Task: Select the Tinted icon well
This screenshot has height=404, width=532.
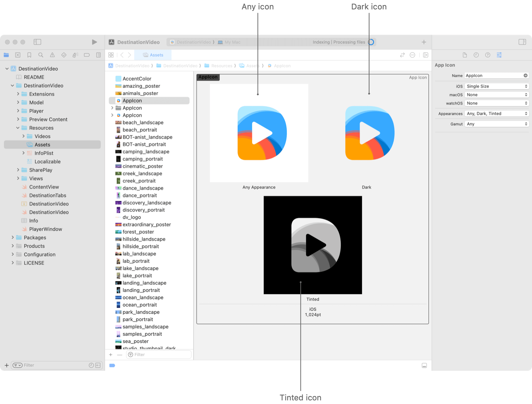Action: point(313,245)
